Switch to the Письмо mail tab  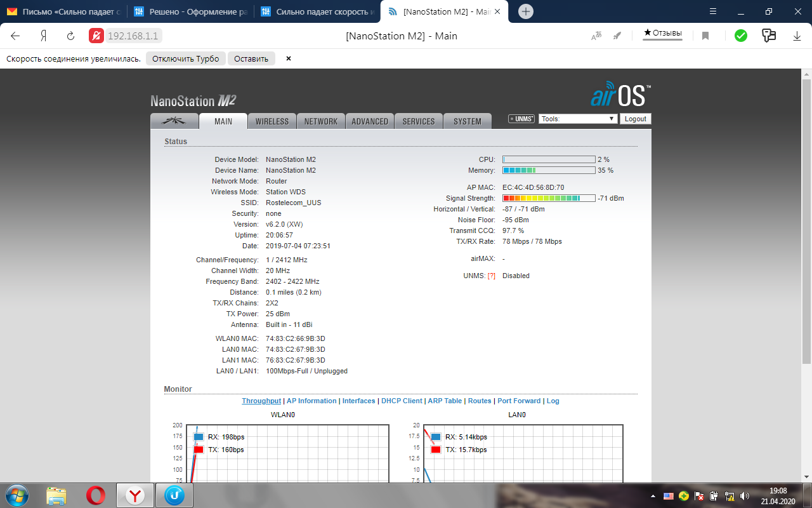point(63,11)
